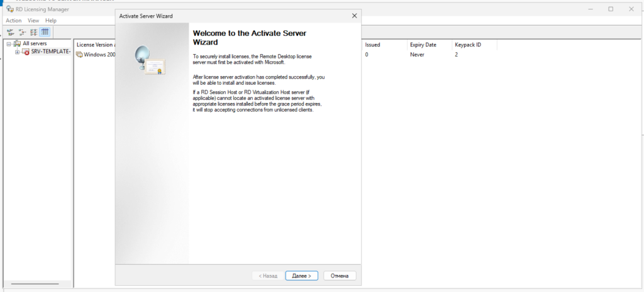Click the License Version column header
The image size is (644, 292).
tap(96, 45)
